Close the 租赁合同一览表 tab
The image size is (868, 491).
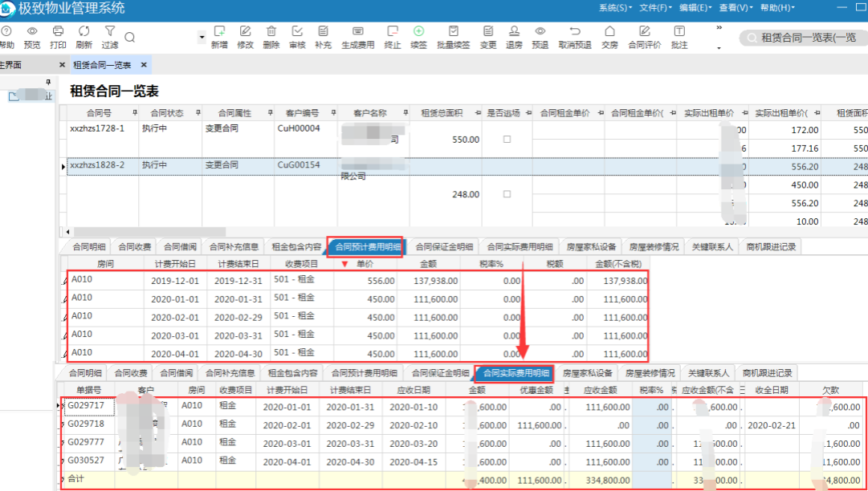(144, 65)
